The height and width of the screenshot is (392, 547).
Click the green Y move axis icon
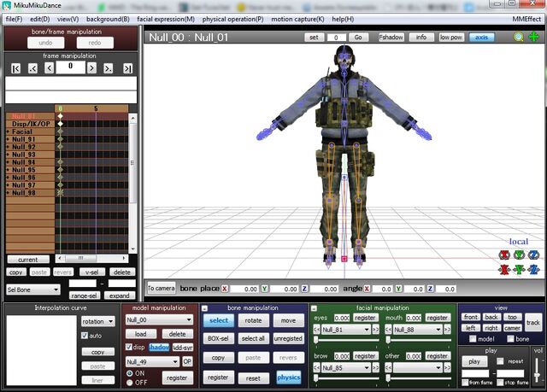point(519,269)
